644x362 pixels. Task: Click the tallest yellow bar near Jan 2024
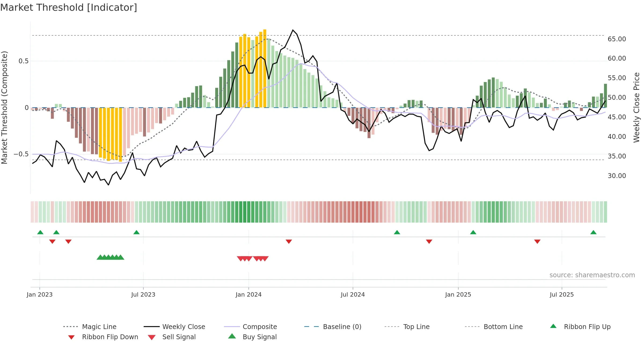[x=265, y=68]
